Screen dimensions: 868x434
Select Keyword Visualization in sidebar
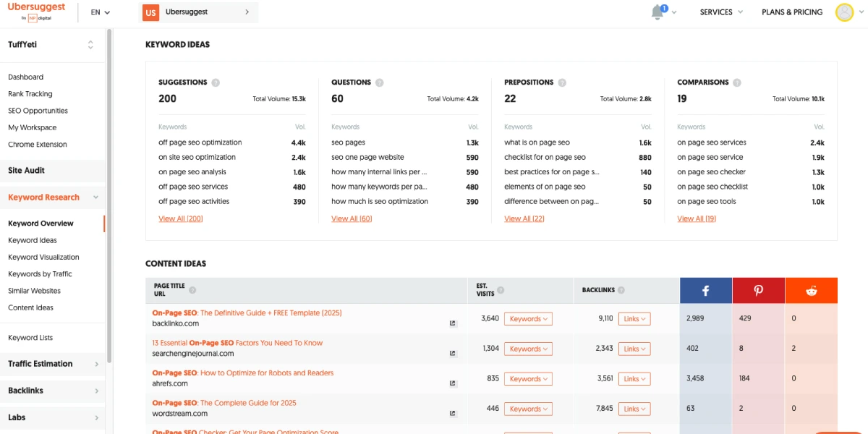[43, 258]
